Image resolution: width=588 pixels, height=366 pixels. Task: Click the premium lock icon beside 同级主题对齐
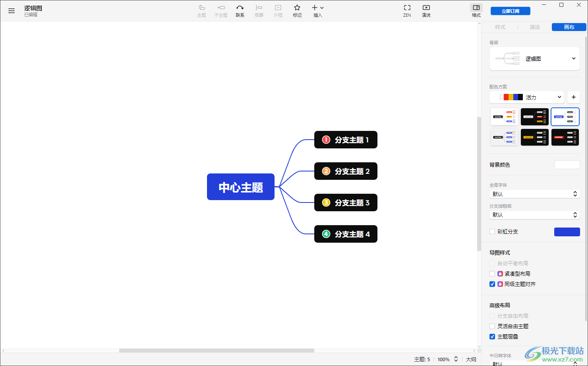[500, 284]
